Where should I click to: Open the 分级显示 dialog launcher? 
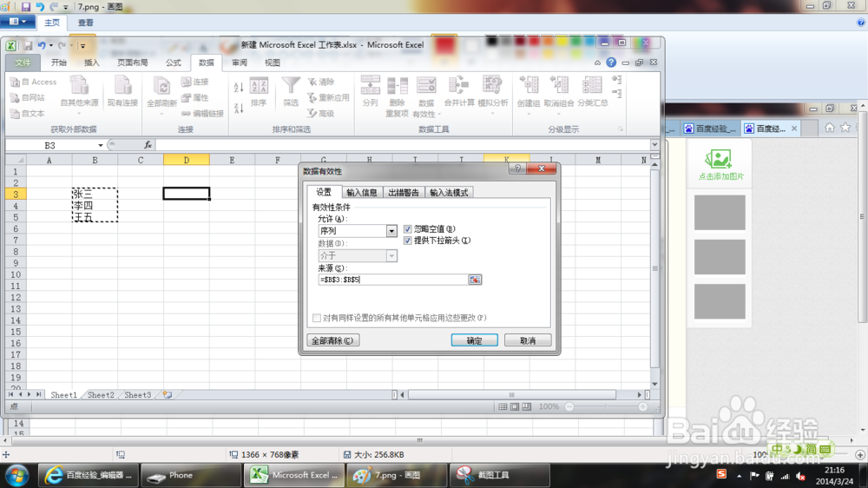[x=620, y=129]
